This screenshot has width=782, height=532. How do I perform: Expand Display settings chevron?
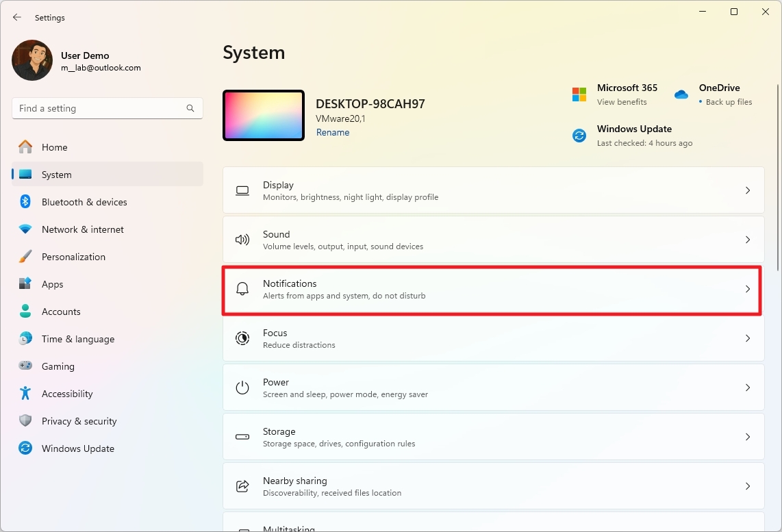pos(748,190)
